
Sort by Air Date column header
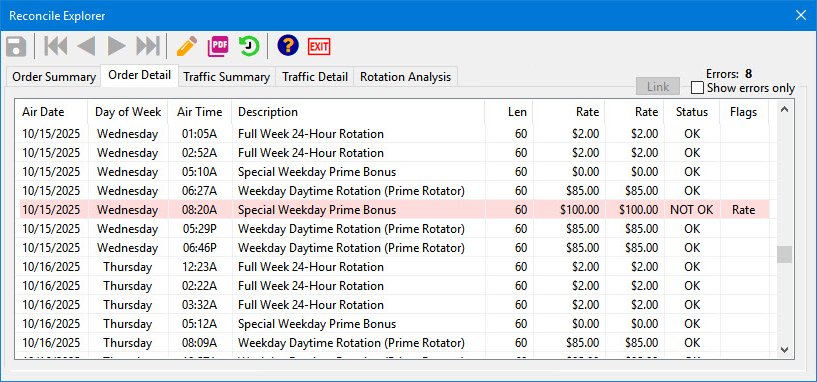[51, 112]
